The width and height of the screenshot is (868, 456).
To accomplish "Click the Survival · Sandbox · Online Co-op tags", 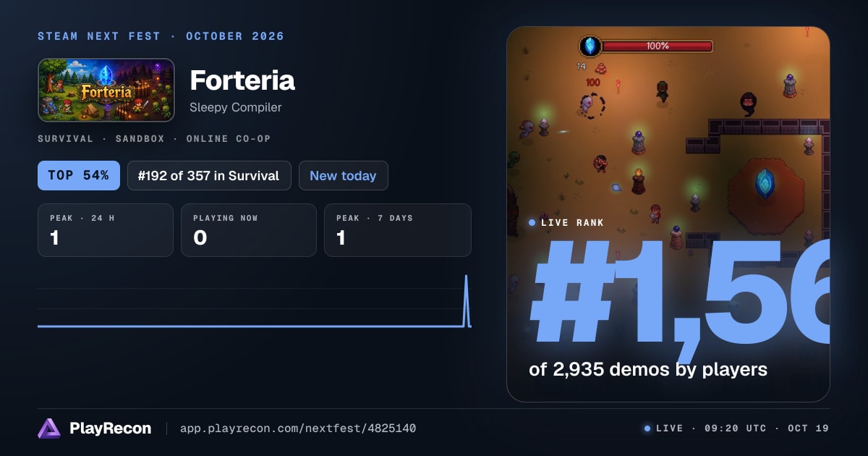I will tap(154, 138).
